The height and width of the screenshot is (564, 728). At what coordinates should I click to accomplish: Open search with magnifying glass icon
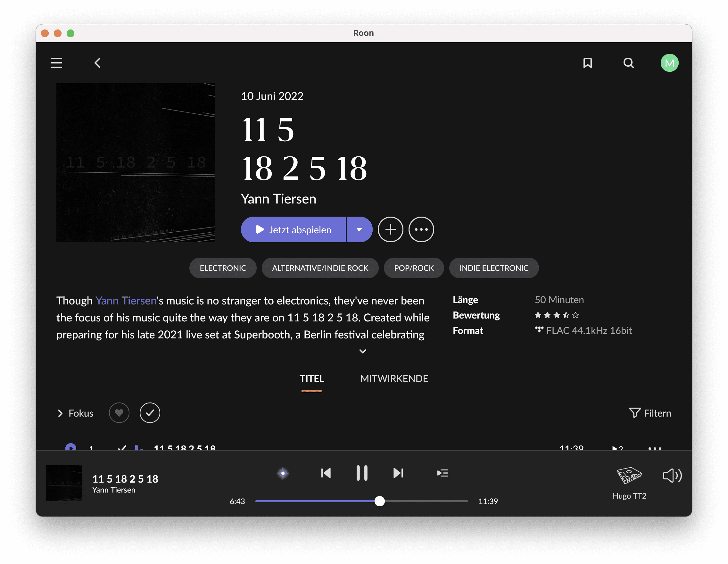pos(628,63)
